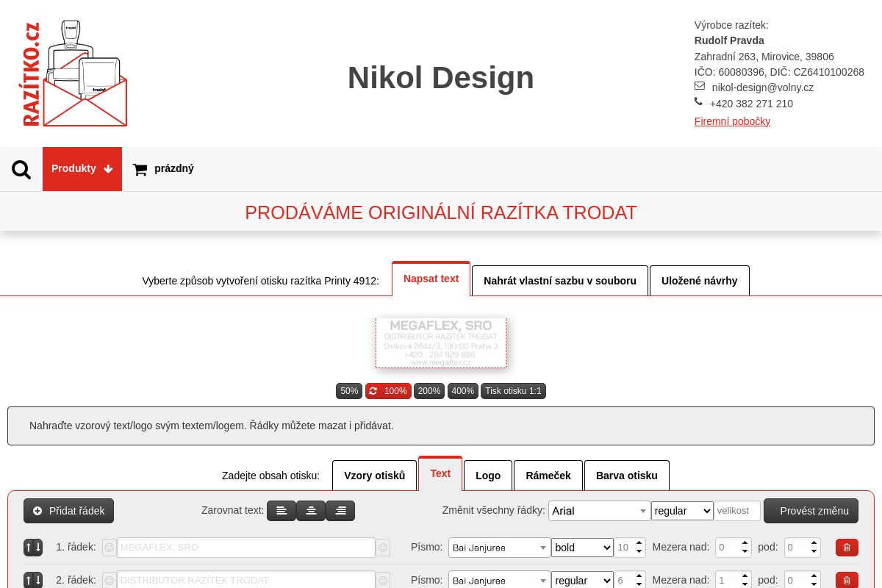Open the Nahrát vlastní sazbu v souboru tab

tap(560, 281)
